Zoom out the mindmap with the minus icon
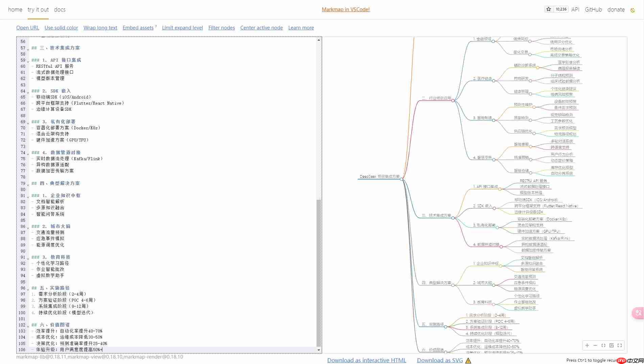The width and height of the screenshot is (644, 364). click(595, 345)
